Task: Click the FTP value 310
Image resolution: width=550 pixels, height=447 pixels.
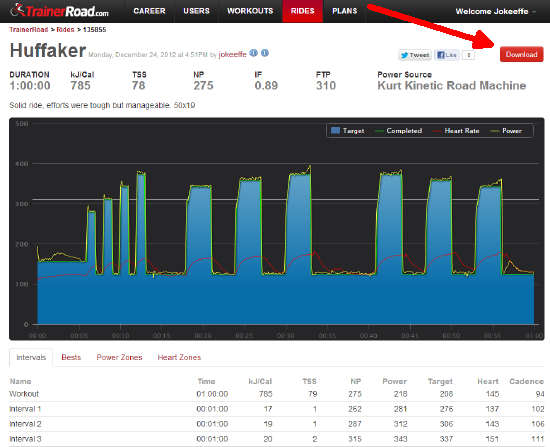Action: 326,86
